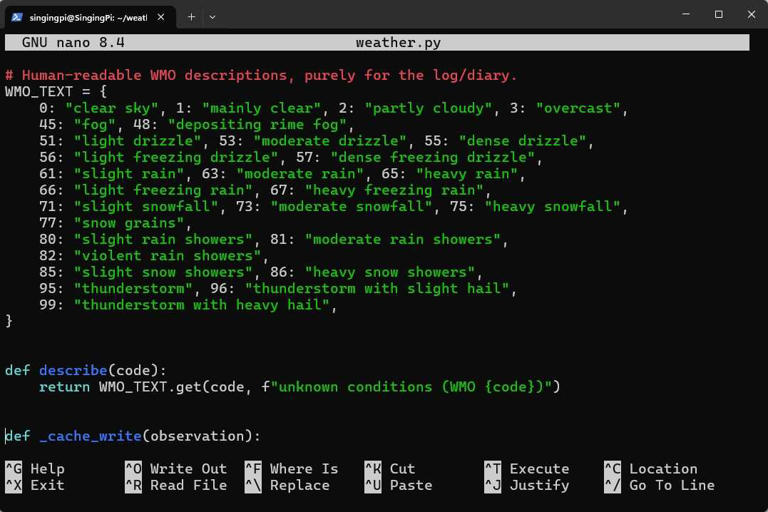Open a new terminal tab with plus button
This screenshot has height=512, width=768.
192,17
